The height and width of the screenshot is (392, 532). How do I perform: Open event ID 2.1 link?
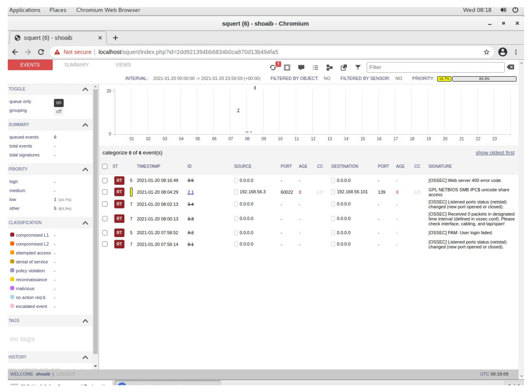(190, 192)
